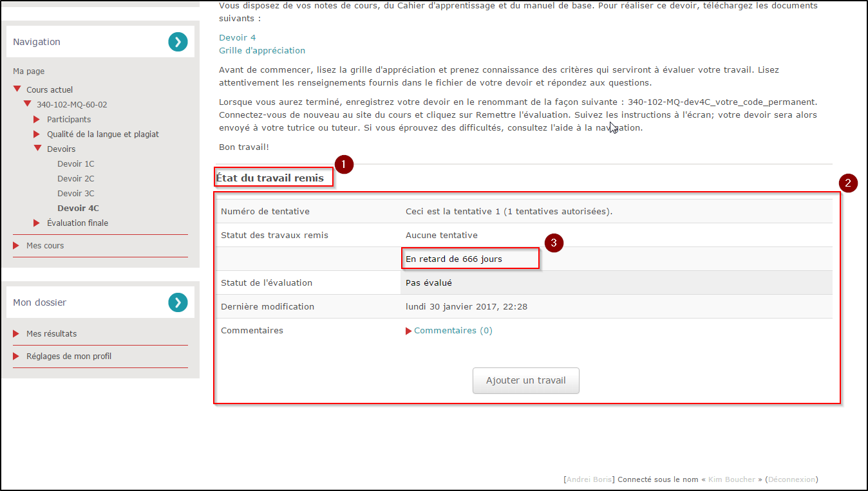The height and width of the screenshot is (491, 868).
Task: Expand the Évaluation finale section
Action: click(x=37, y=223)
